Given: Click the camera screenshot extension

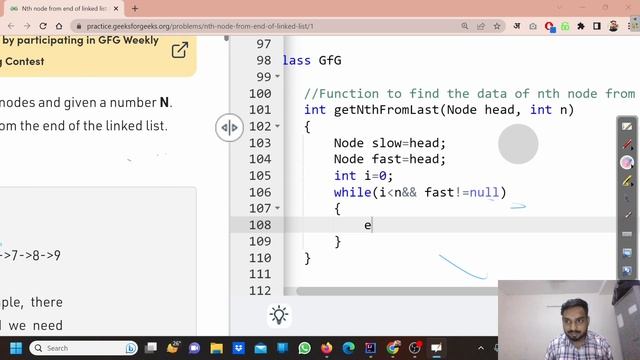Looking at the screenshot, I should click(533, 26).
